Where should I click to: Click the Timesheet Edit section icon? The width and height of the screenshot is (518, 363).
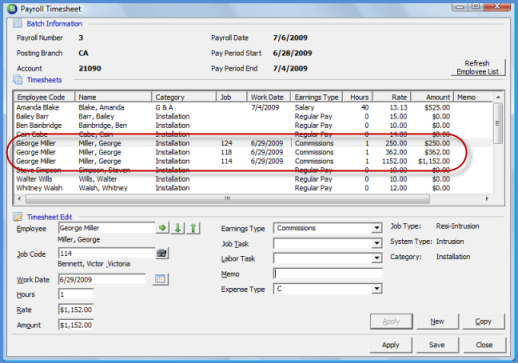17,217
